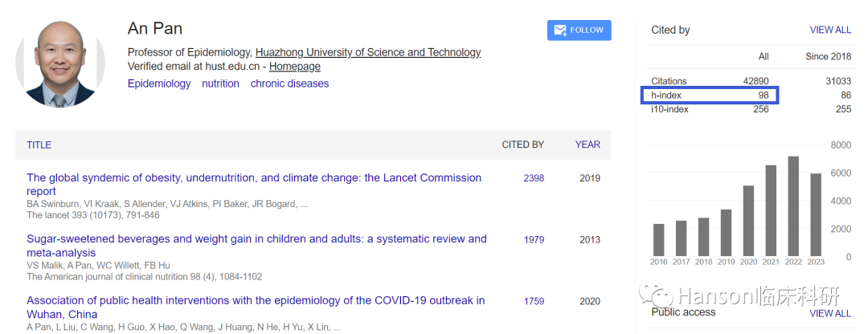Click the 2398 citation count
This screenshot has width=868, height=334.
pyautogui.click(x=534, y=178)
